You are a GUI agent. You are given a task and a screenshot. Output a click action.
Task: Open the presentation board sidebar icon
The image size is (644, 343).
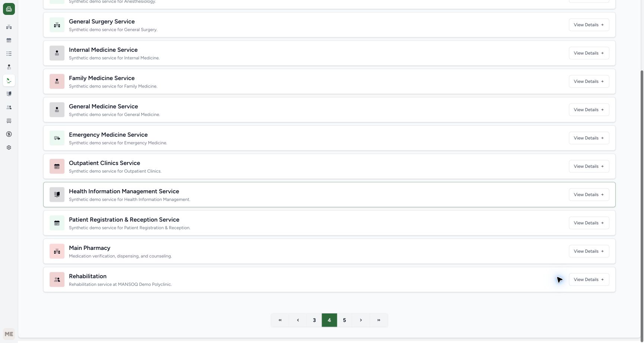9,121
